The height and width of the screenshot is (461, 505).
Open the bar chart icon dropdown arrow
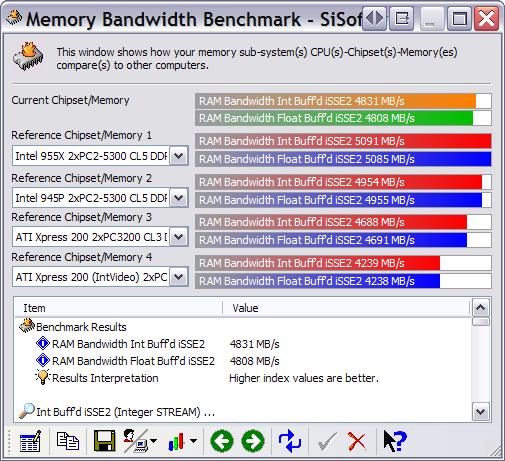[193, 441]
